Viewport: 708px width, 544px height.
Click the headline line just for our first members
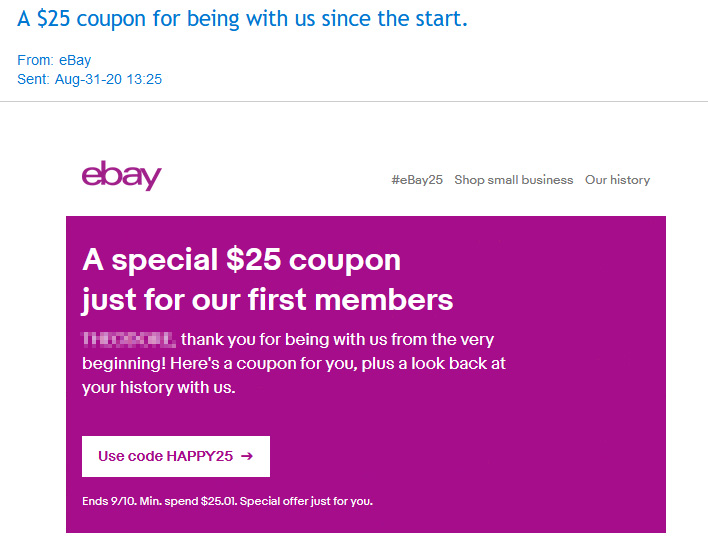(267, 300)
